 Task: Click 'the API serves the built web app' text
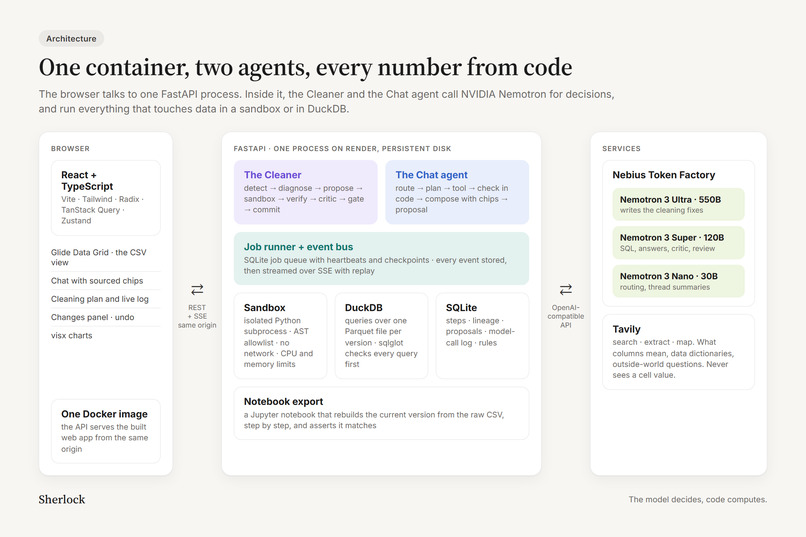(104, 438)
